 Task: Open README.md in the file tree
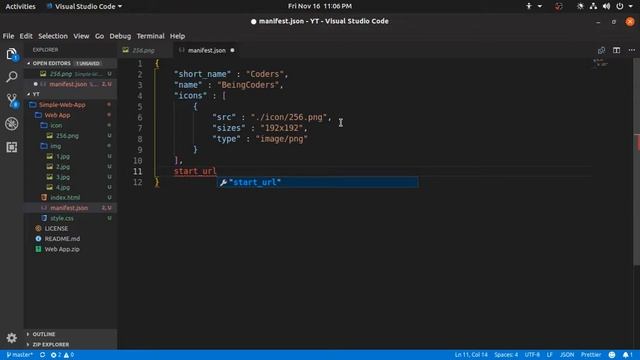[x=70, y=239]
